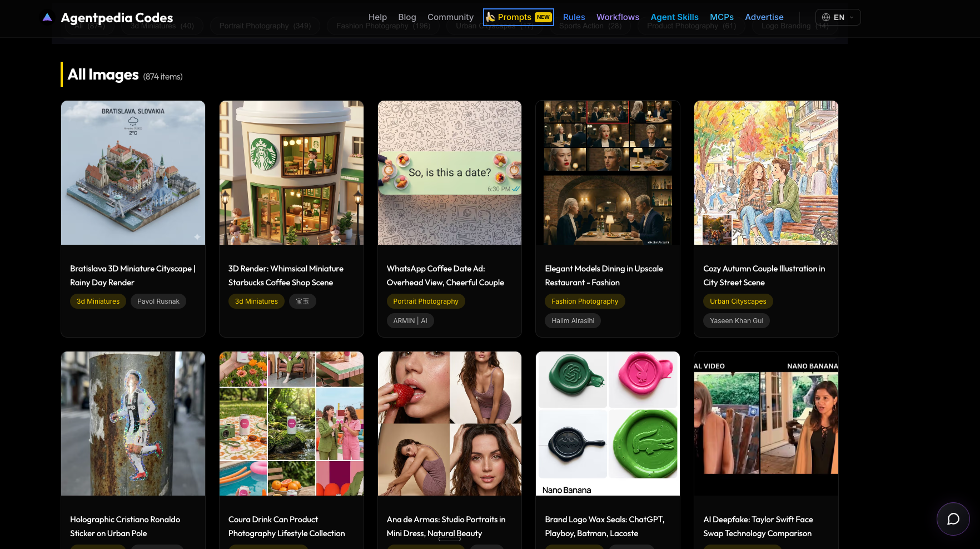Open the Ana de Armas portraits thumbnail
Screen dimensions: 980x549
point(450,423)
